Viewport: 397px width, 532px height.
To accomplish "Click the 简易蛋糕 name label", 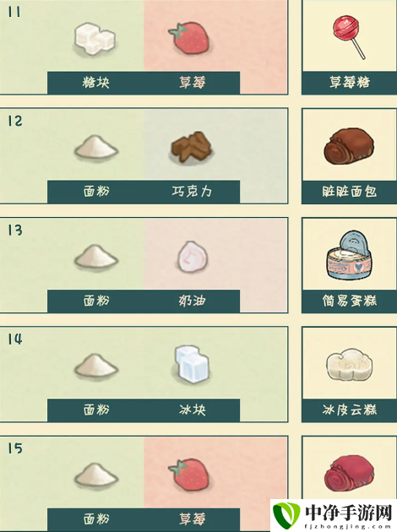I will [349, 301].
